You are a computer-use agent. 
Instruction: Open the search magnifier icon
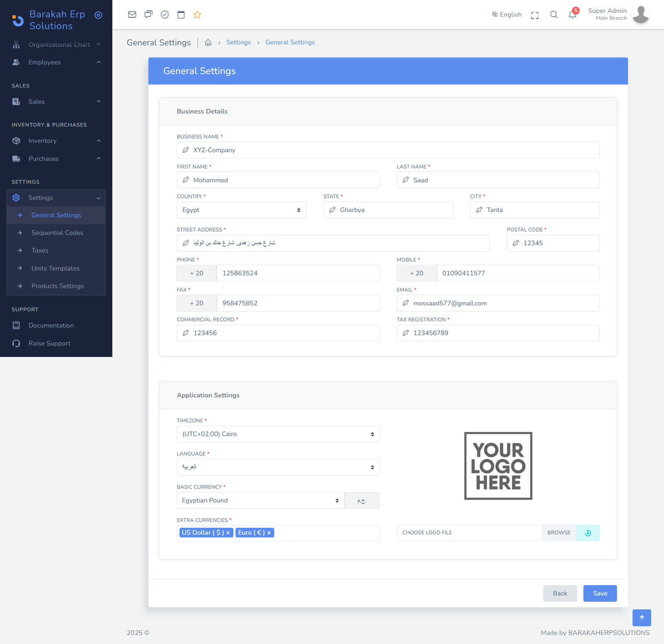pos(554,15)
